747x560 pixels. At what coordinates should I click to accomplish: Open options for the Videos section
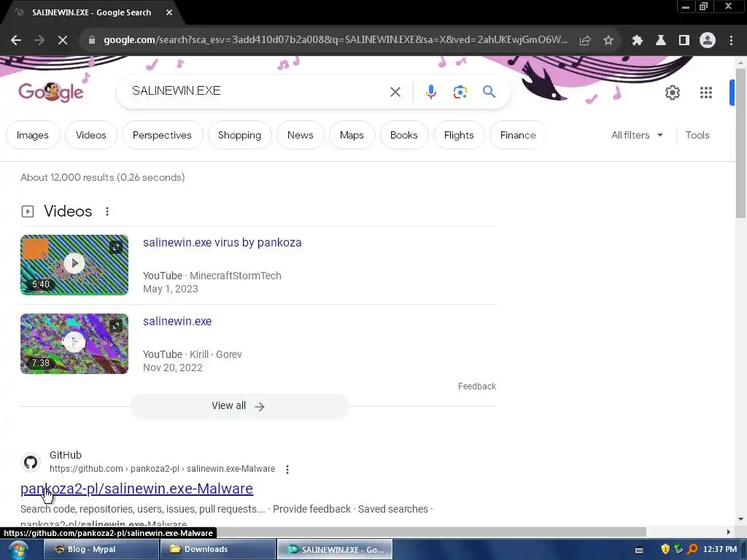[x=107, y=211]
